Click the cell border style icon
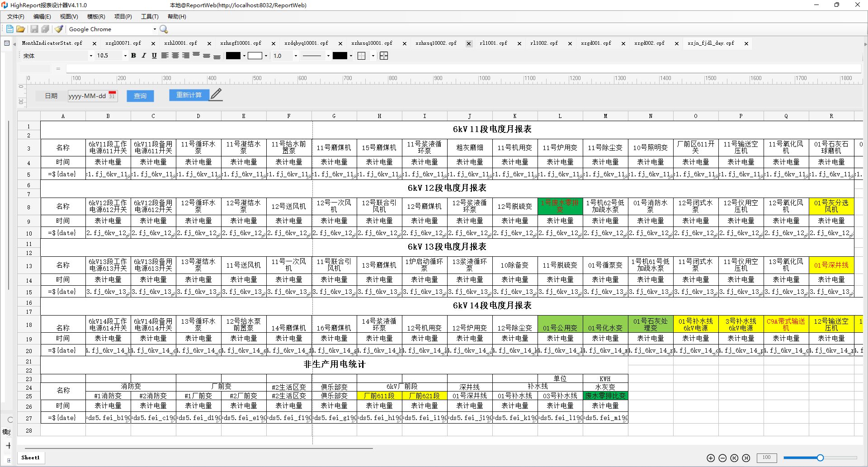The height and width of the screenshot is (467, 868). click(361, 56)
